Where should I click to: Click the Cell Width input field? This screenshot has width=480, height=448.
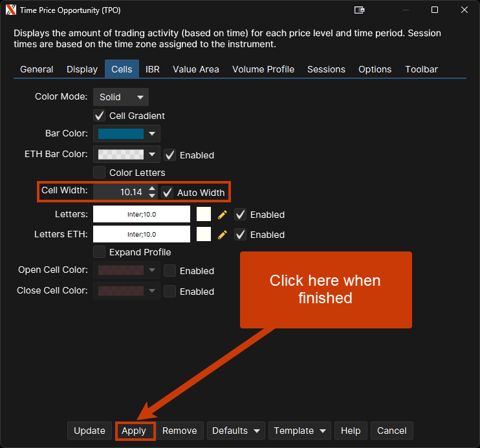coord(119,192)
